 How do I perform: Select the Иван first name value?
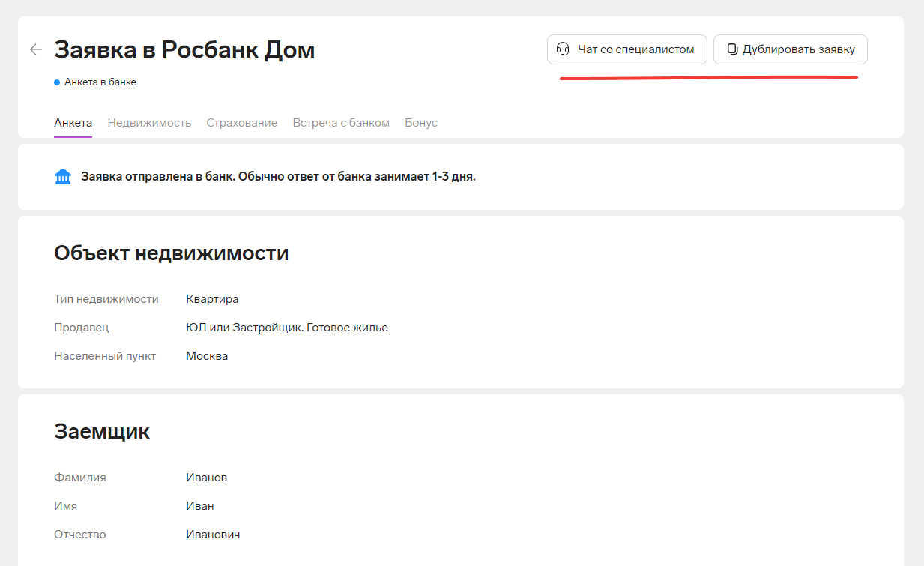200,506
